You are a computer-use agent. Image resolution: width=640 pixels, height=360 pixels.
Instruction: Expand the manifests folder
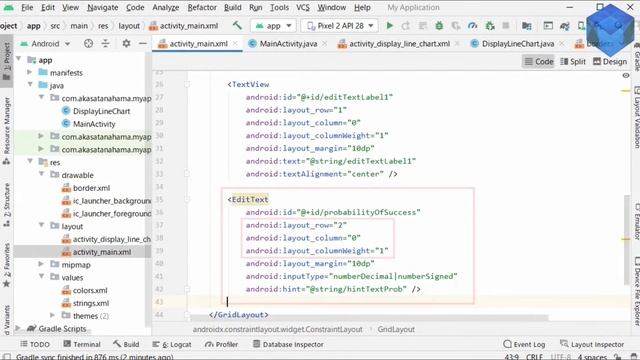point(29,72)
